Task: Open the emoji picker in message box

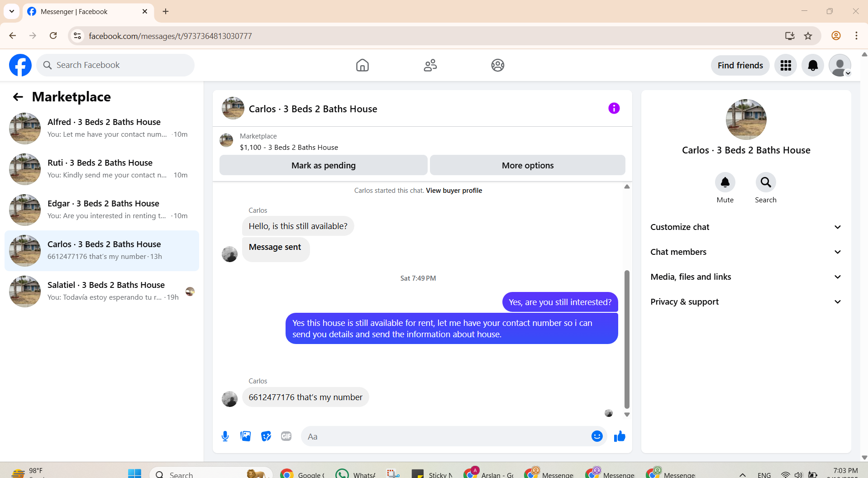Action: click(x=597, y=436)
